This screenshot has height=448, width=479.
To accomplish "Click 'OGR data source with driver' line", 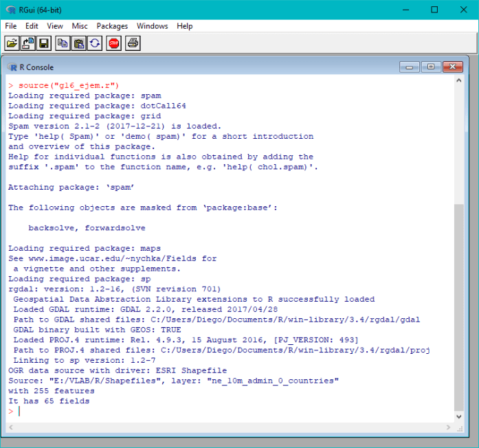I will pos(118,370).
